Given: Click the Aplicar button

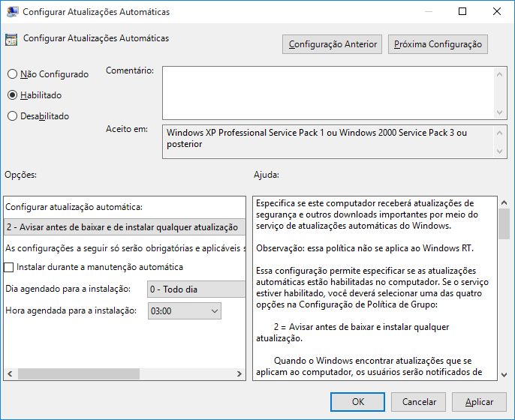Looking at the screenshot, I should pyautogui.click(x=479, y=402).
